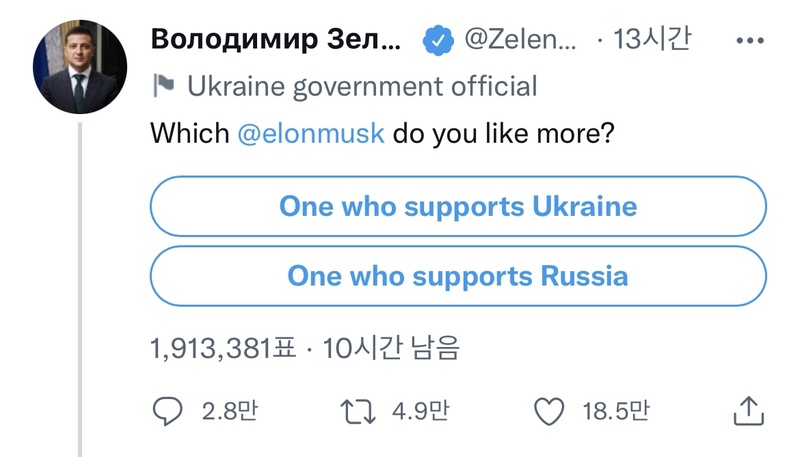This screenshot has height=457, width=800.
Task: Open Zelensky's profile picture
Action: pos(80,67)
